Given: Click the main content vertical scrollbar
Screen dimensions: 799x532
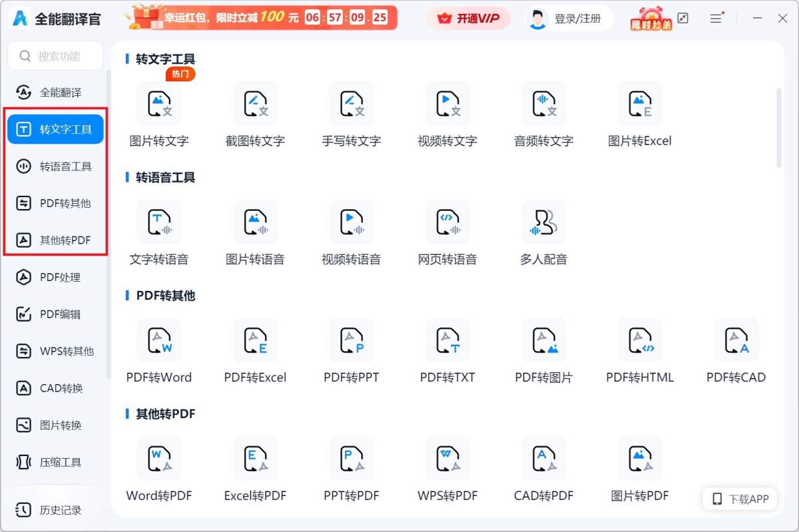Looking at the screenshot, I should [778, 127].
